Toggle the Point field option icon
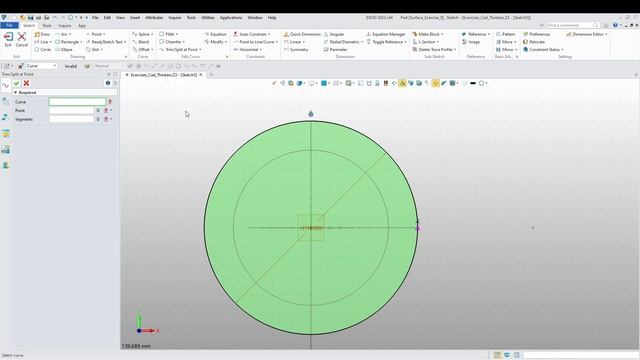 (x=98, y=111)
